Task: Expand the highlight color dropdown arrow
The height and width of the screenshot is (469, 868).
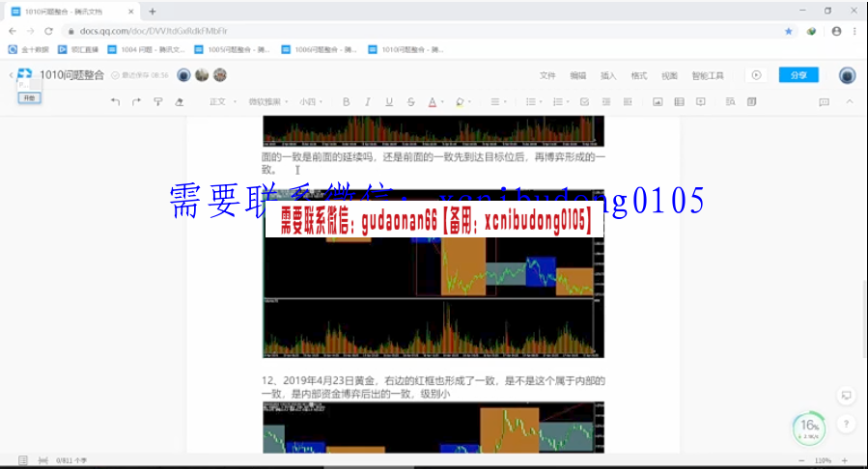Action: (x=469, y=102)
